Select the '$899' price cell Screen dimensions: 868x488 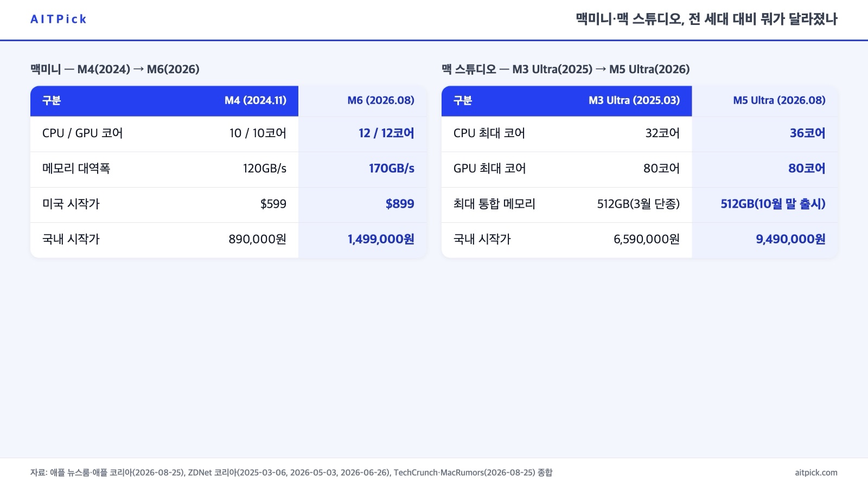[x=400, y=204]
